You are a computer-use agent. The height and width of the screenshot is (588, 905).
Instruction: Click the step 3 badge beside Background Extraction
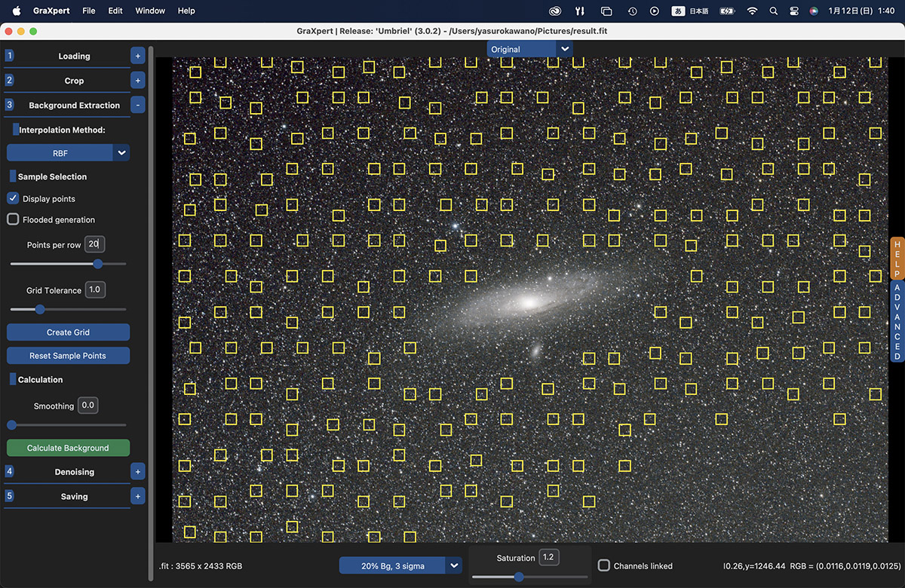[x=9, y=105]
